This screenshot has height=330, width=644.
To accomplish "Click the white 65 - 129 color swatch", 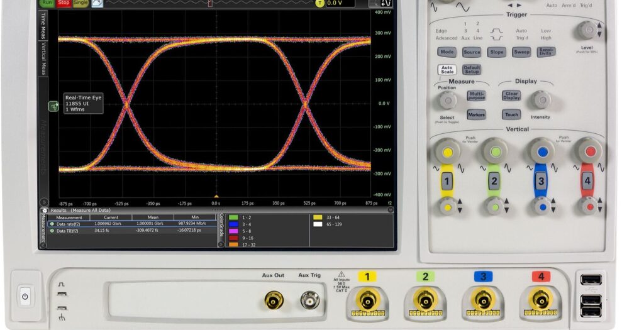I will (318, 224).
